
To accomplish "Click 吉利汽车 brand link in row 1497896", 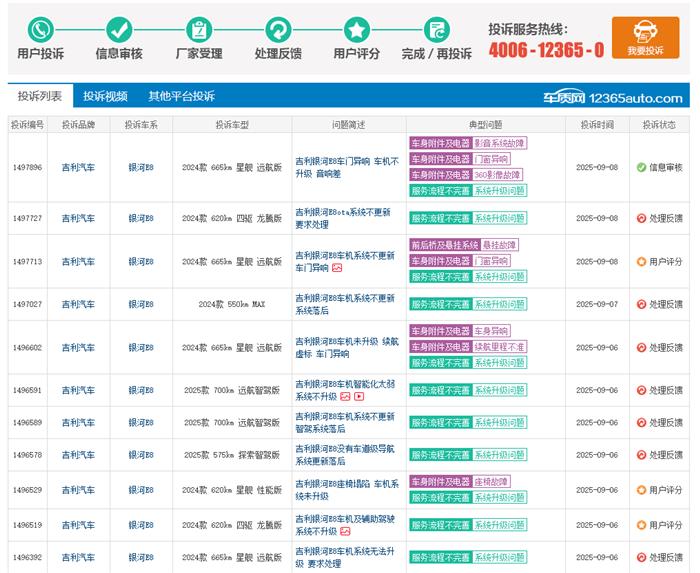I will pos(78,167).
